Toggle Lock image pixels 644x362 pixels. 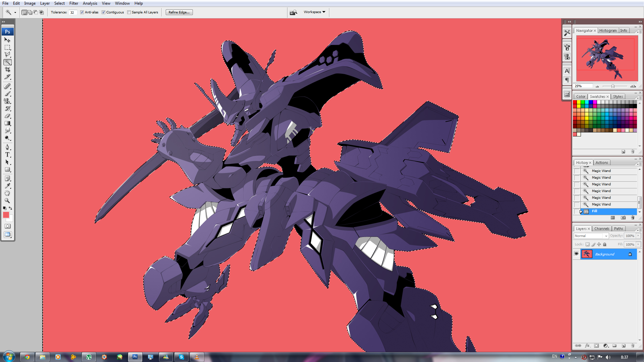point(593,244)
